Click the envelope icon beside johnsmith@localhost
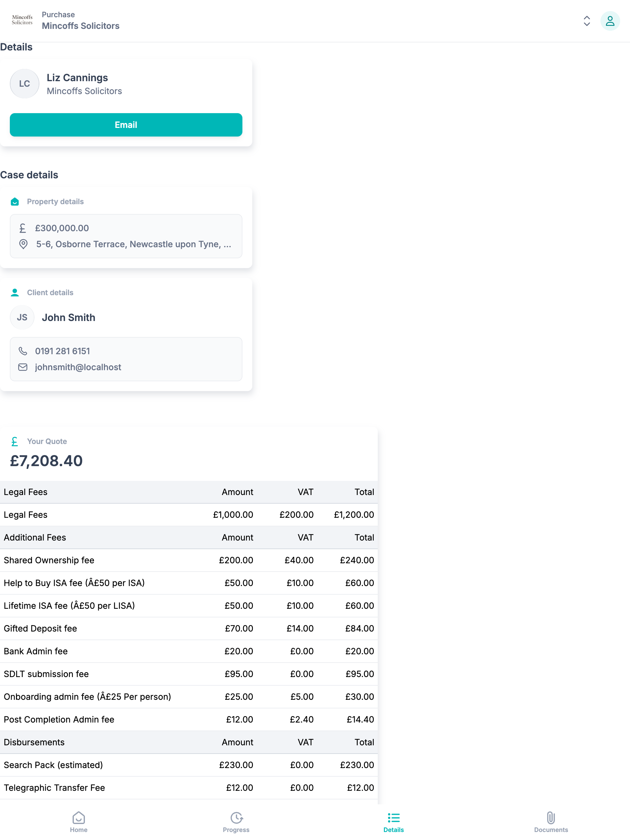This screenshot has width=630, height=840. pos(23,367)
